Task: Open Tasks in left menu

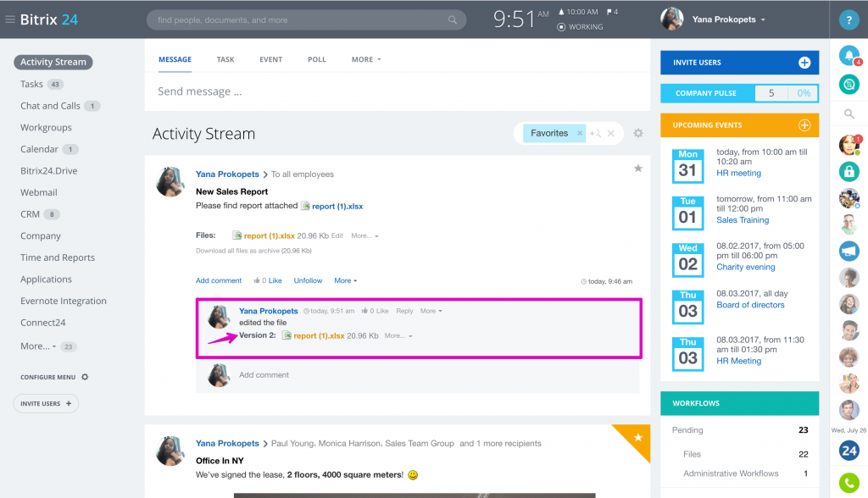Action: click(31, 84)
